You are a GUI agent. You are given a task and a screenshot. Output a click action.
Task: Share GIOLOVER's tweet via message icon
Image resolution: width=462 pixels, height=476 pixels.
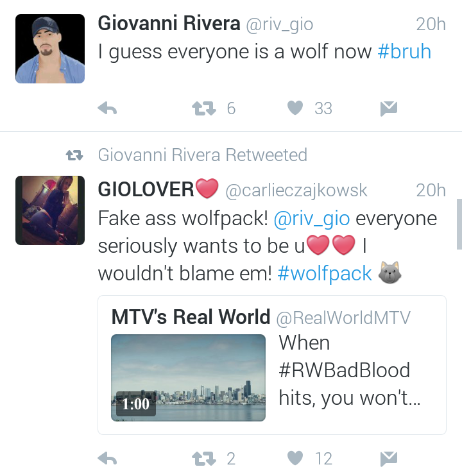(389, 459)
